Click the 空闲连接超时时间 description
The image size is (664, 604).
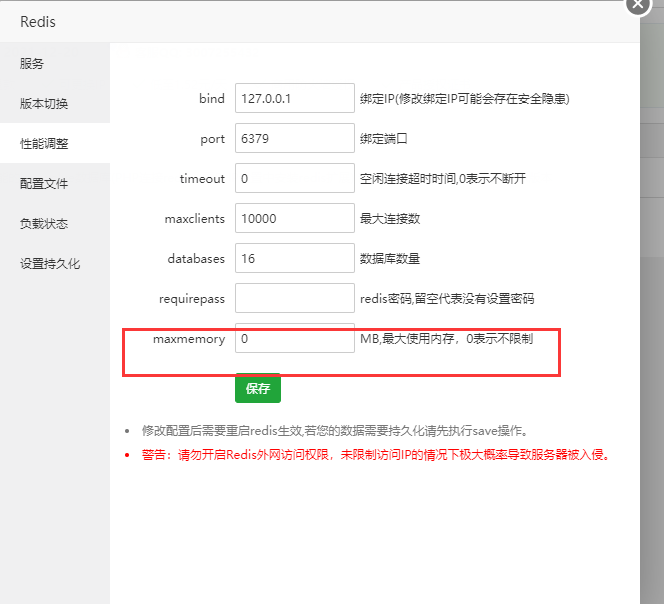pyautogui.click(x=443, y=178)
